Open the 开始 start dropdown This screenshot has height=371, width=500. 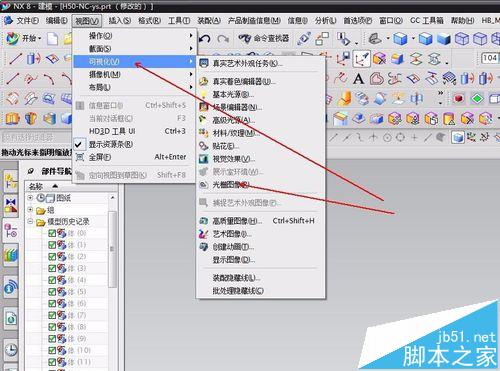(x=24, y=39)
